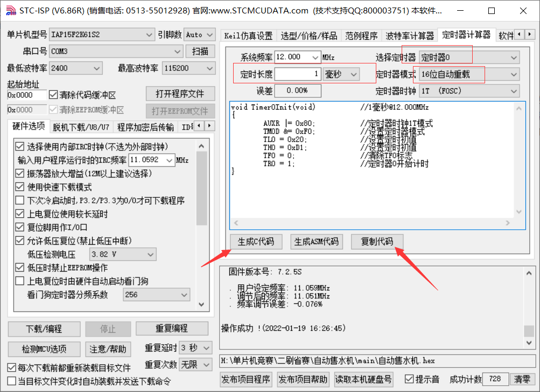
Task: Open 选择定时器 定时器0 dropdown
Action: (x=469, y=58)
